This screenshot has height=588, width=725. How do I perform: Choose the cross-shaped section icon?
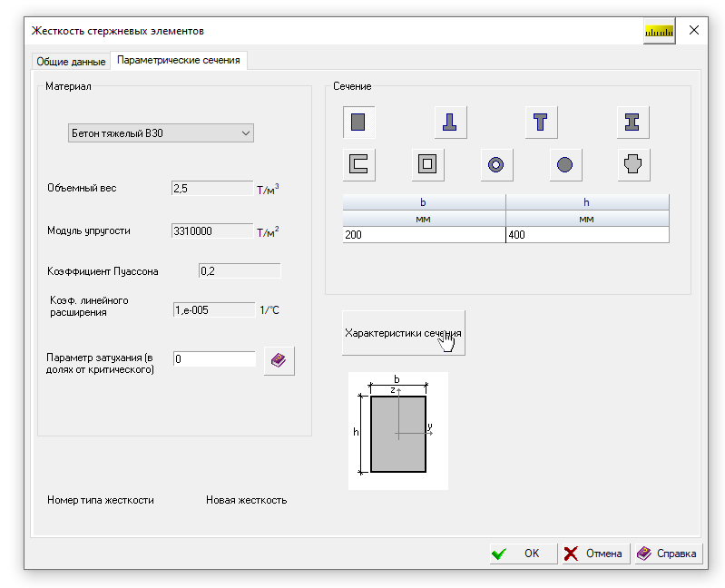[x=633, y=164]
